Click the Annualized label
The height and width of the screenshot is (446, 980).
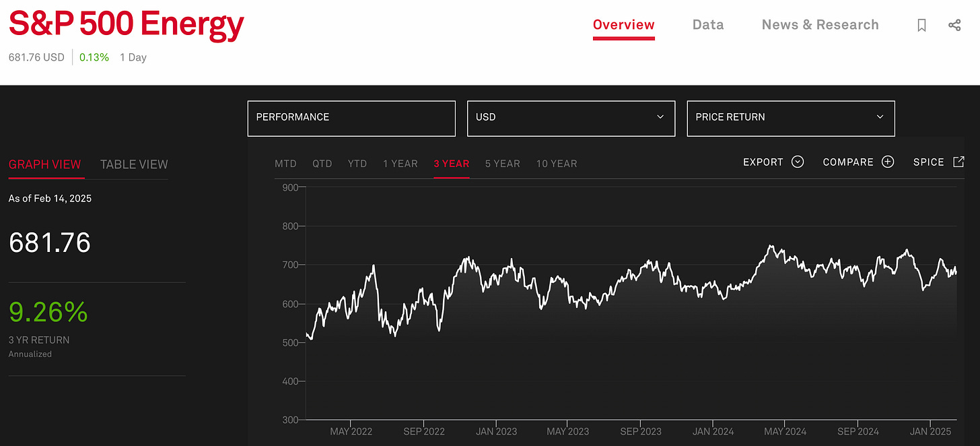(30, 354)
